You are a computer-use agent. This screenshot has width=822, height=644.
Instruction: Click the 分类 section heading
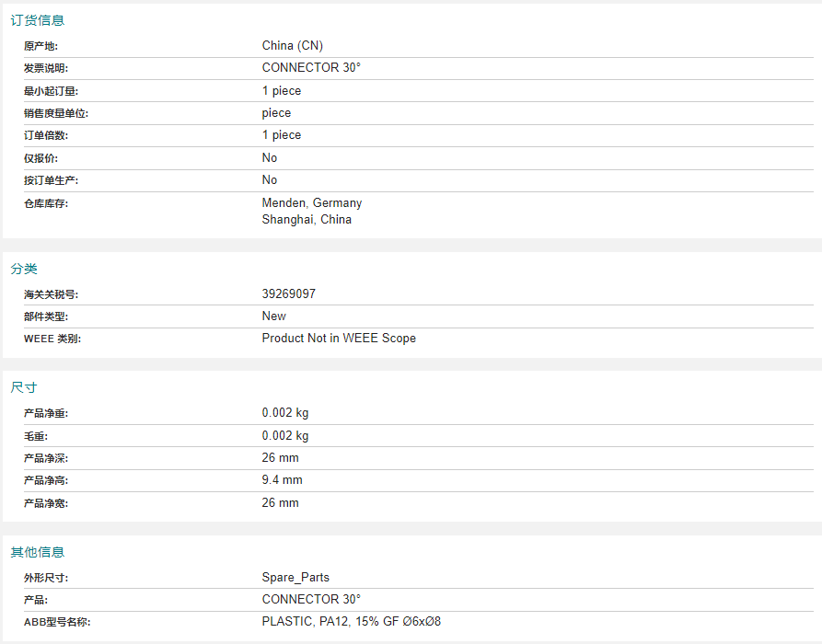24,269
